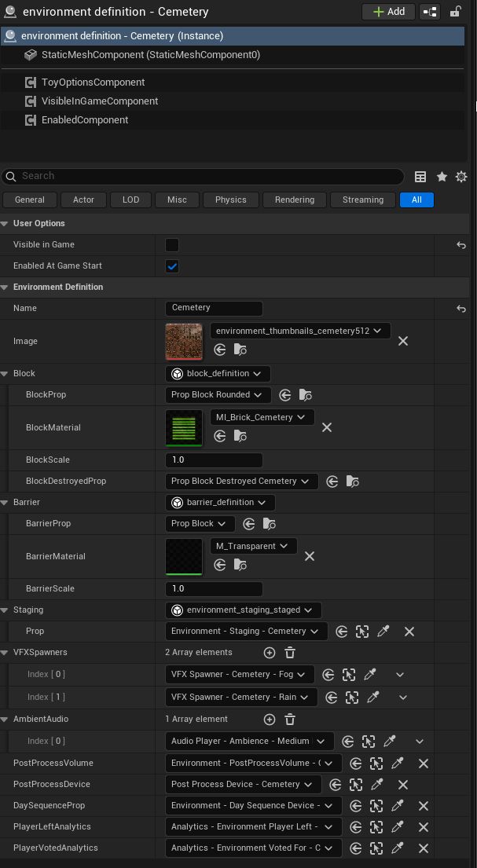
Task: Empty the VFXSpawners array with trash
Action: point(290,653)
